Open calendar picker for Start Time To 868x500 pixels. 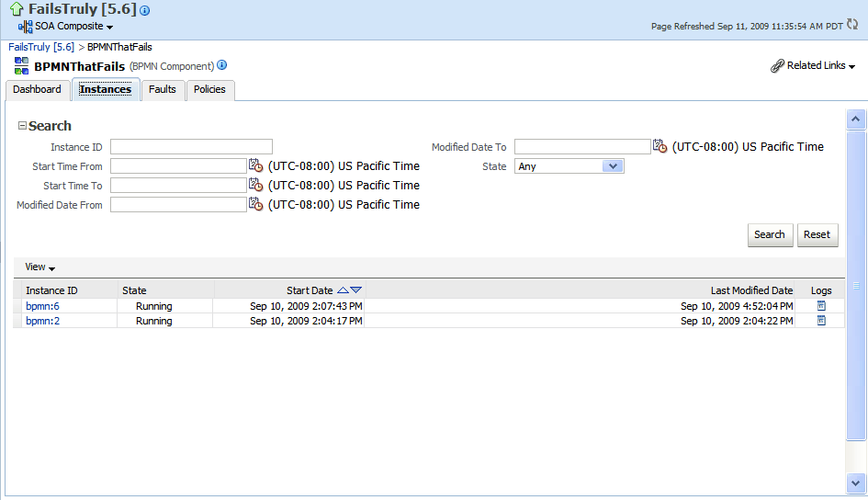tap(255, 185)
